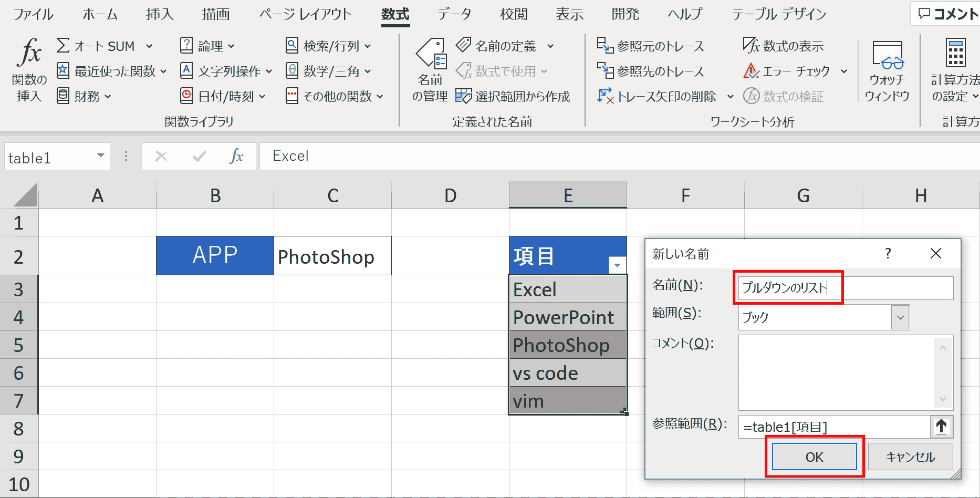980x498 pixels.
Task: Click the 名前 input field
Action: [x=846, y=288]
